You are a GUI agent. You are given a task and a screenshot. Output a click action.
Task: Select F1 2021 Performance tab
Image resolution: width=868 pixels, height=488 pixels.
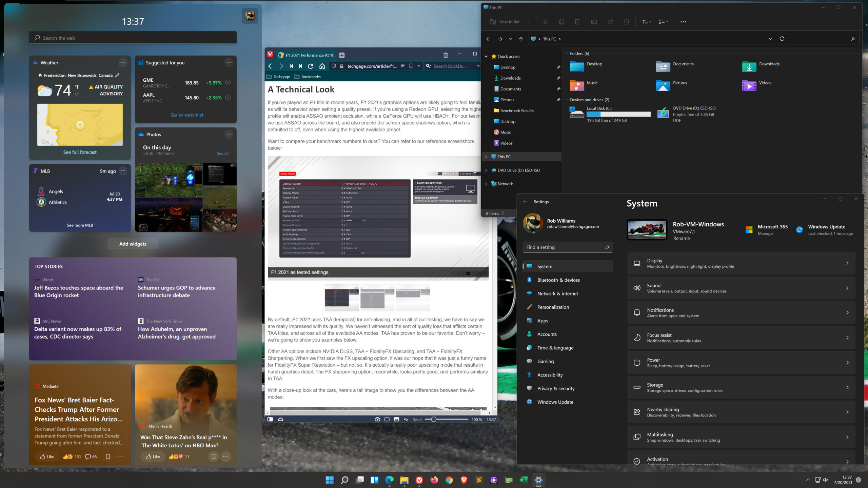(x=306, y=55)
